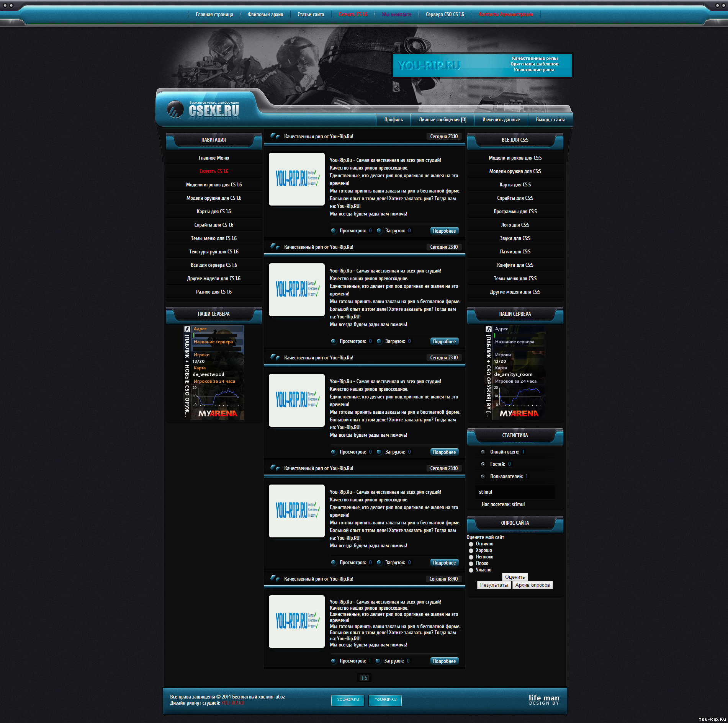Open the 'Главная страница' top menu item
Viewport: 728px width, 723px height.
(214, 15)
